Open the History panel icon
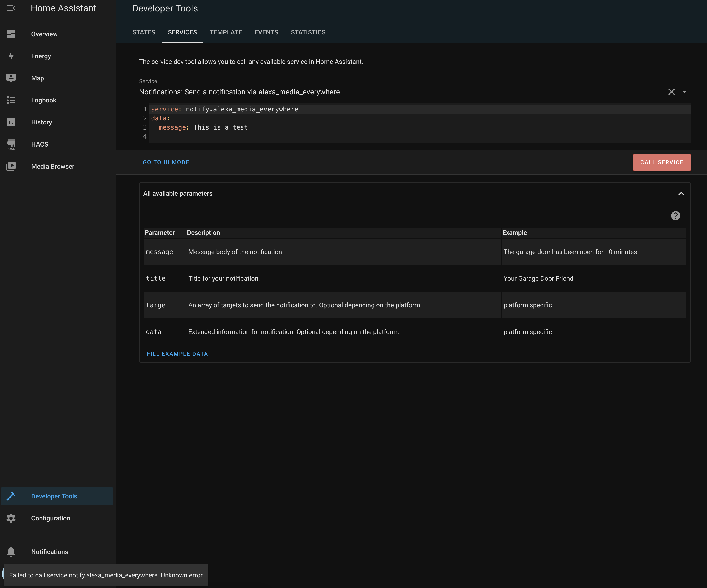 (11, 122)
